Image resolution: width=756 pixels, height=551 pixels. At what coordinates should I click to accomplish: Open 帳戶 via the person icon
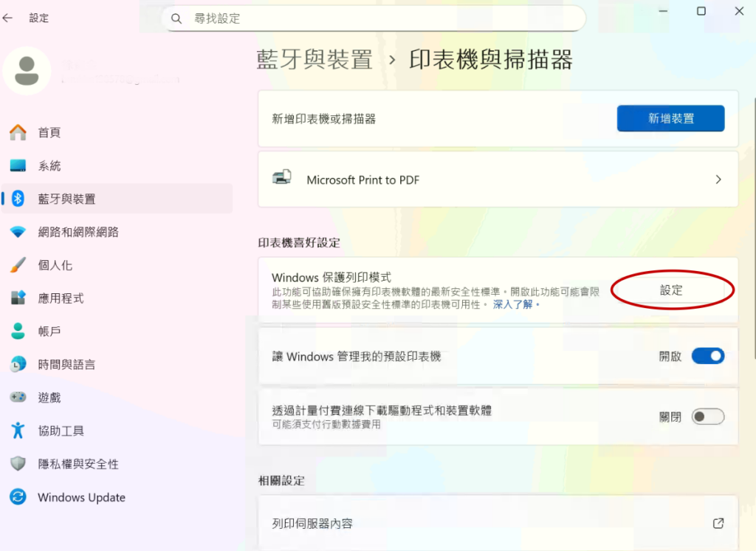18,332
